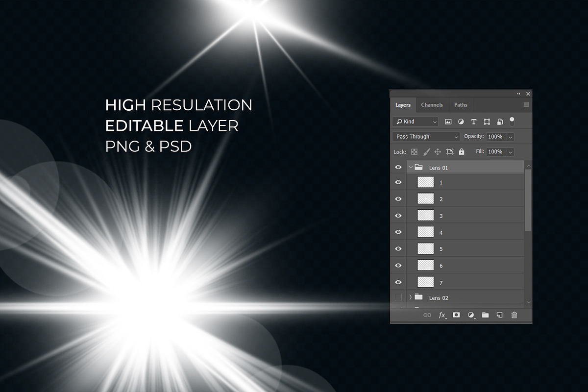Switch to the Channels tab
Image resolution: width=588 pixels, height=392 pixels.
point(432,105)
